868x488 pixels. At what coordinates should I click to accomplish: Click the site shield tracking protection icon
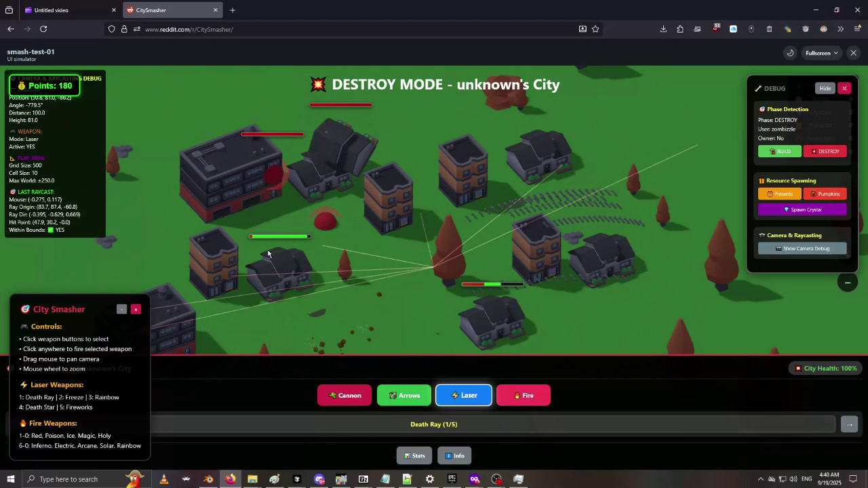(112, 29)
